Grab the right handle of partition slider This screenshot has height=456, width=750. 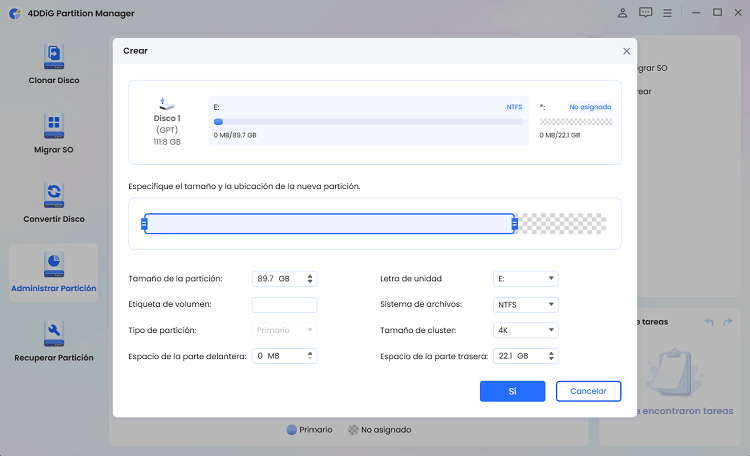514,224
